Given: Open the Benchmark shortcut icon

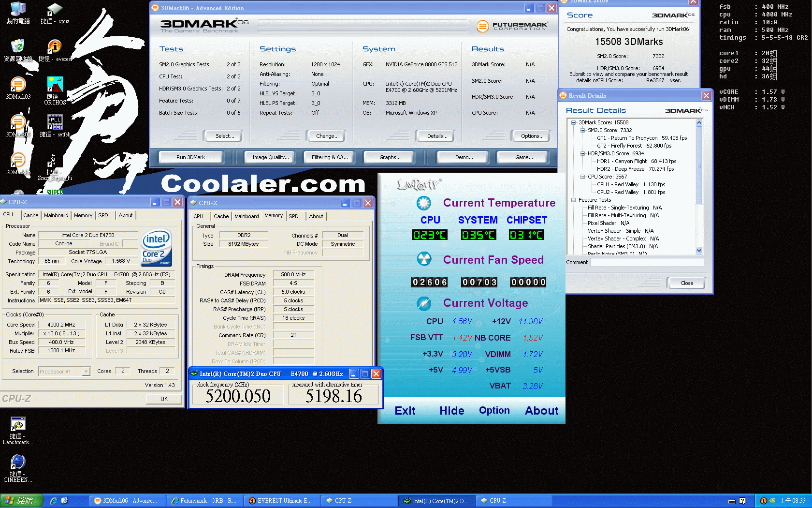Looking at the screenshot, I should coord(18,431).
